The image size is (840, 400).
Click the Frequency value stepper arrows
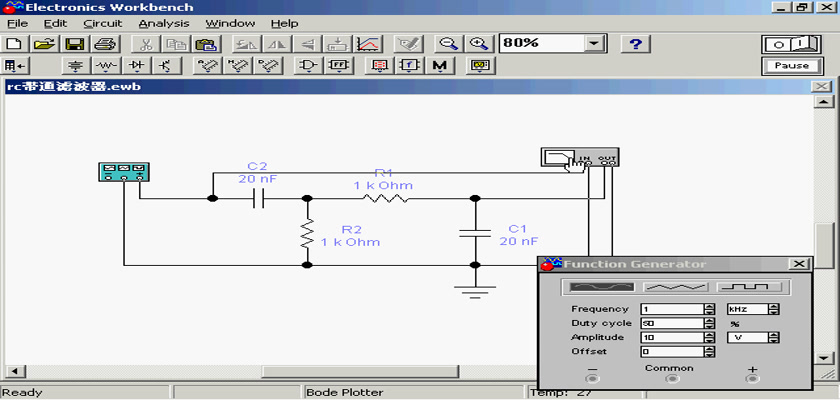(710, 309)
